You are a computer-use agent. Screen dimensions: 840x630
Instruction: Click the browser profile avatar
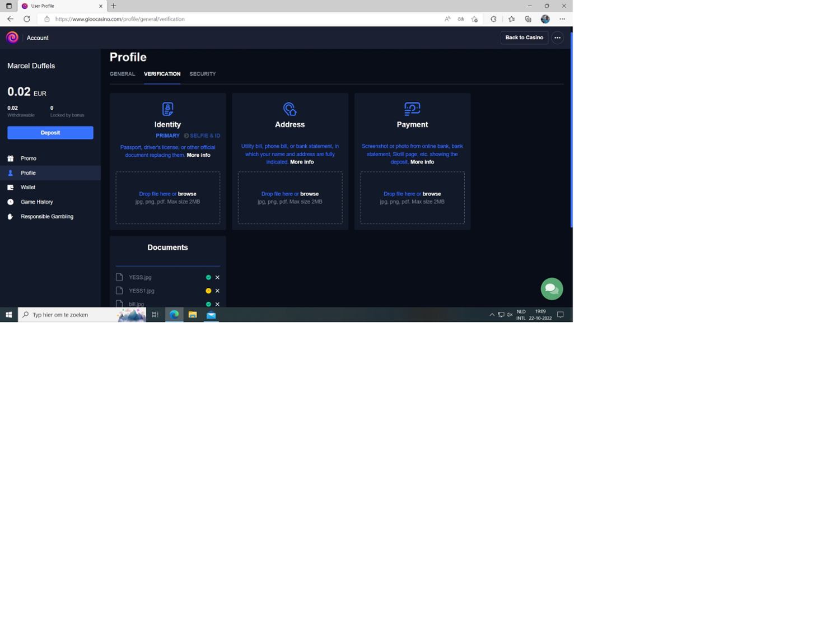pyautogui.click(x=545, y=19)
